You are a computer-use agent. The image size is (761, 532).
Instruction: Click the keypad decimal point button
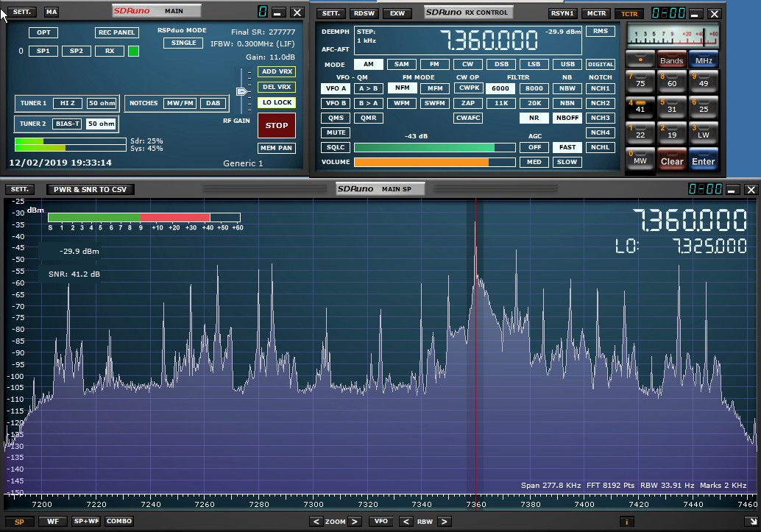(x=640, y=59)
